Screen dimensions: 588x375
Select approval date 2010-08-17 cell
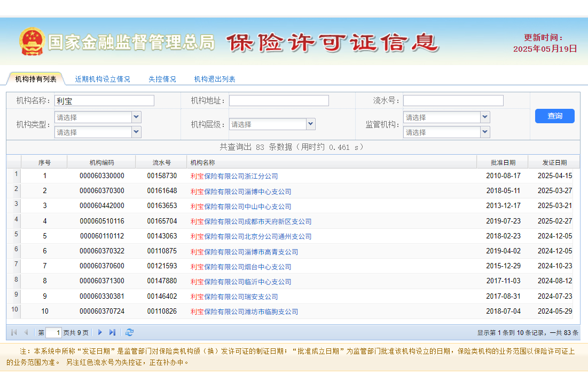pos(503,175)
